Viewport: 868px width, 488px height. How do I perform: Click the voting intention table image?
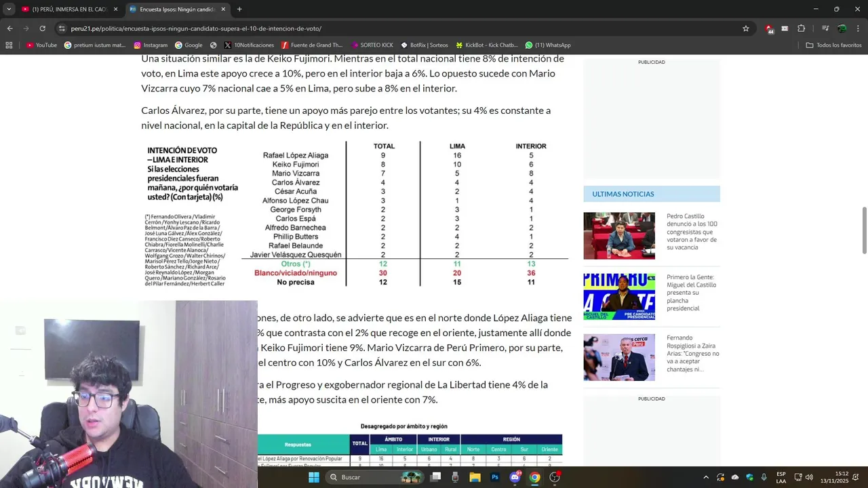tap(355, 214)
